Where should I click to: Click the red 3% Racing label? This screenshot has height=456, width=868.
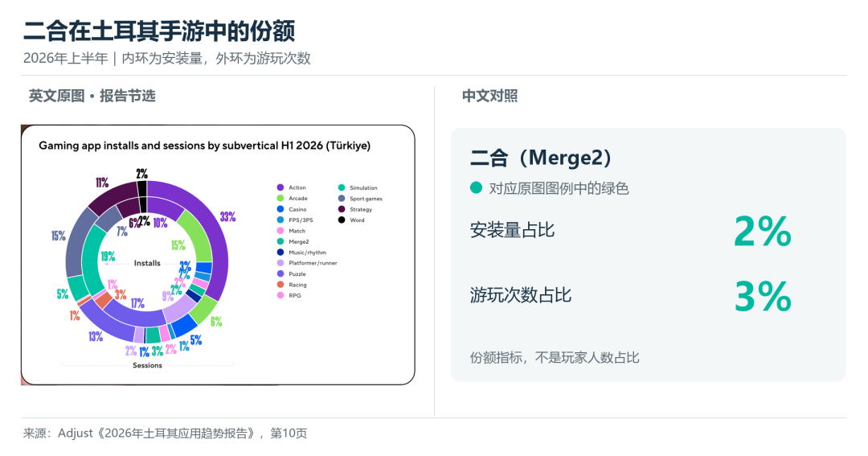[x=121, y=295]
